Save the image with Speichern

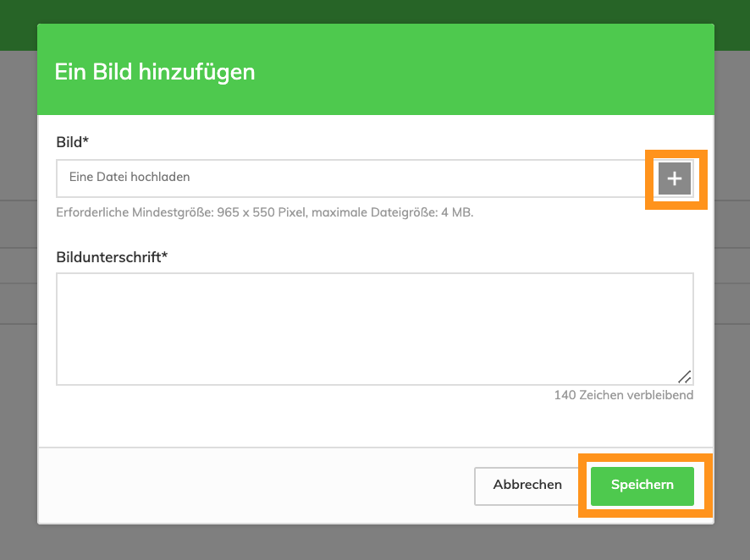click(x=642, y=486)
